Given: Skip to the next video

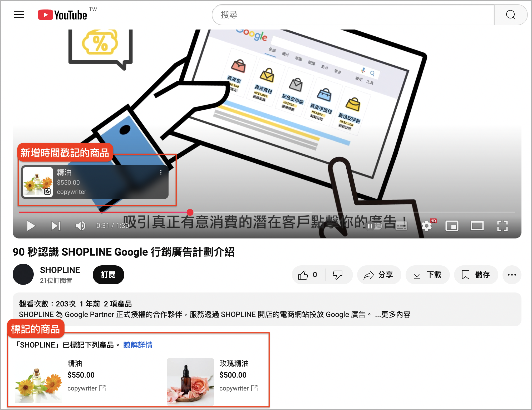Looking at the screenshot, I should click(x=56, y=226).
